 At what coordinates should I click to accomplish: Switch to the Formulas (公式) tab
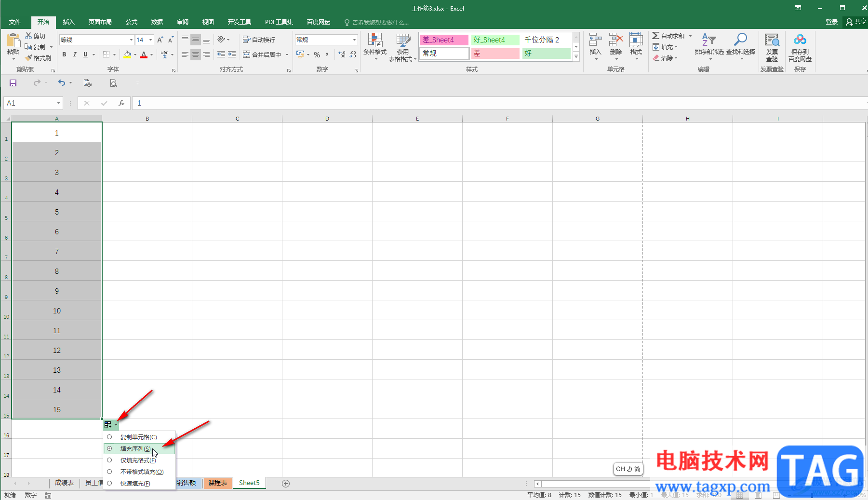click(132, 22)
